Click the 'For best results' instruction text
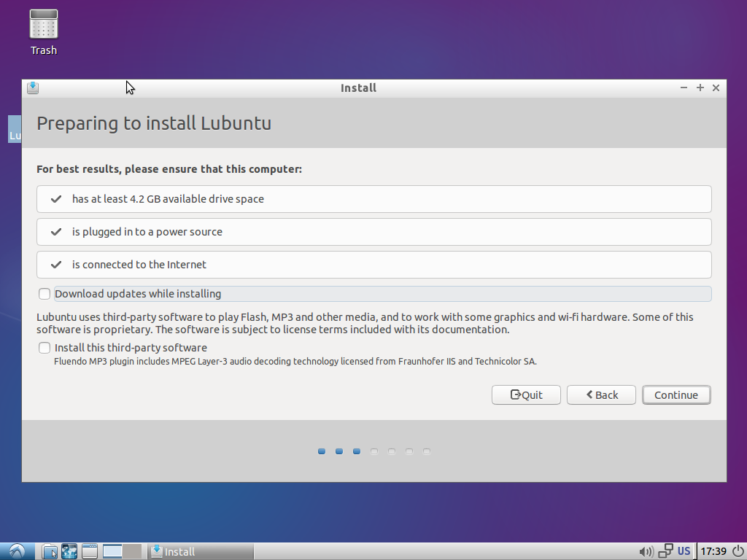Screen dimensions: 747x560 click(x=169, y=169)
